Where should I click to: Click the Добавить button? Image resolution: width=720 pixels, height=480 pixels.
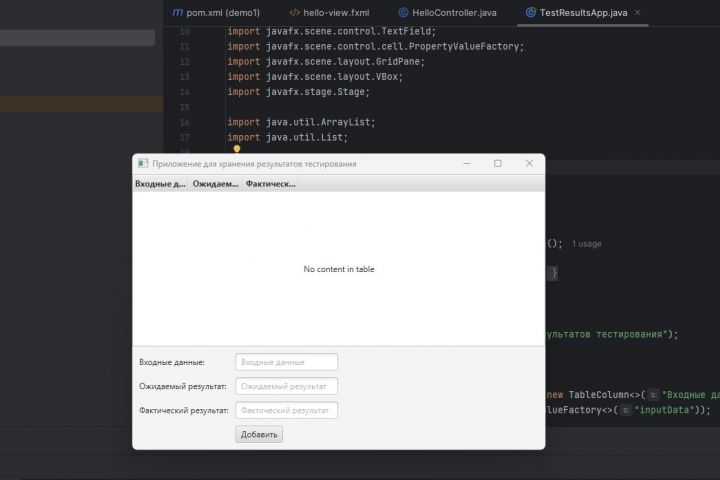259,435
